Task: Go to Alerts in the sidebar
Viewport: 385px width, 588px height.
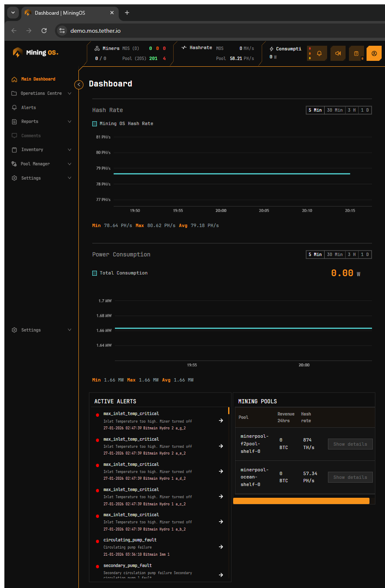Action: pos(29,107)
